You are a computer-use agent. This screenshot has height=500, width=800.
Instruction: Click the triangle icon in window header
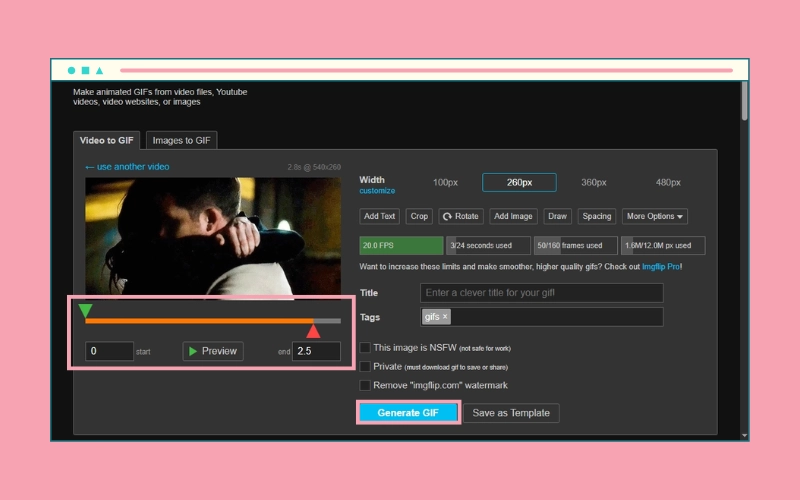pos(99,71)
